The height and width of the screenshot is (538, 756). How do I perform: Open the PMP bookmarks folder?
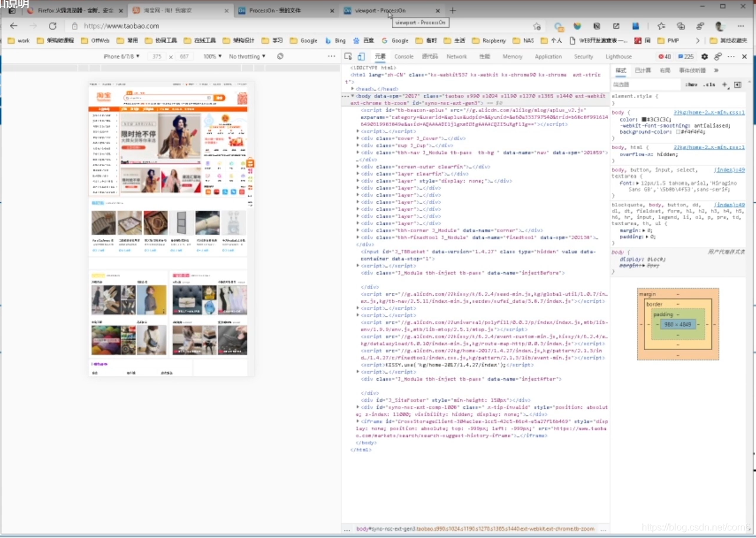coord(666,41)
